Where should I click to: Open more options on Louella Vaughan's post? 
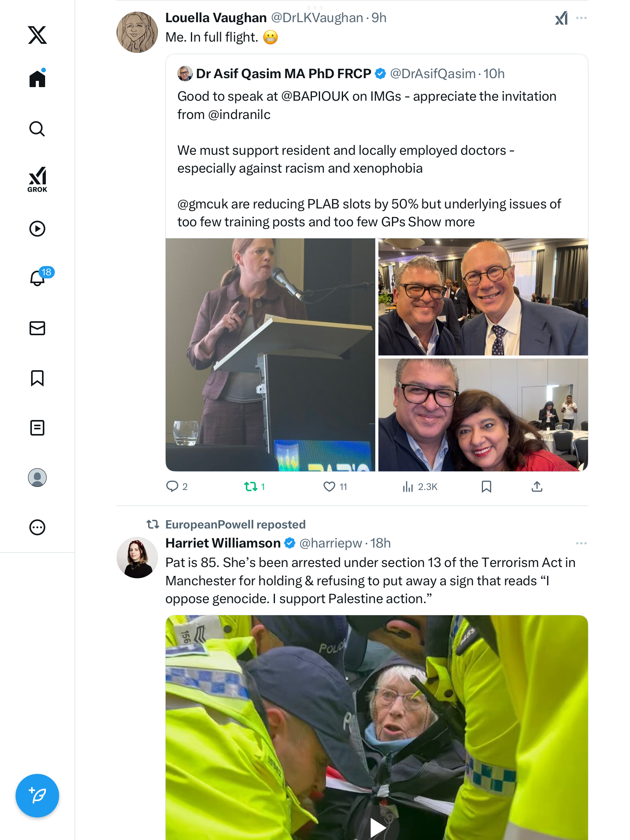point(581,18)
